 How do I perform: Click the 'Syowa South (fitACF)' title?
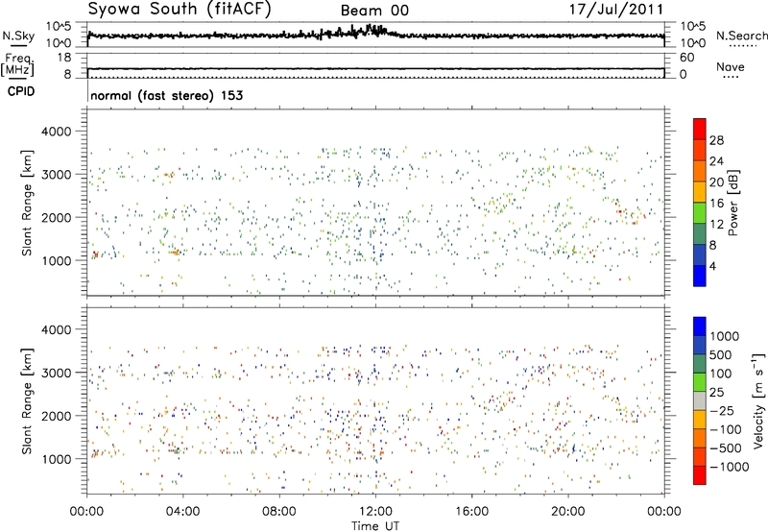180,9
